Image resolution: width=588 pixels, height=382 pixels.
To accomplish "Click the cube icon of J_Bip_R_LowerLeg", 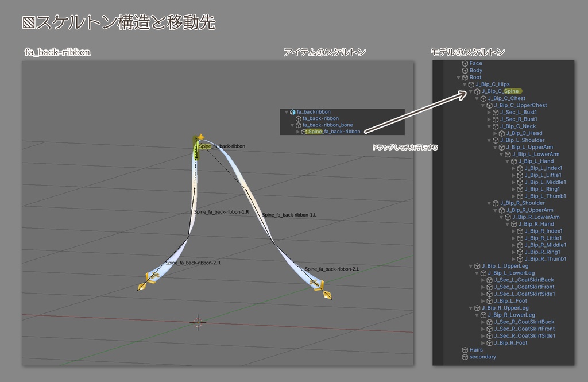I will [483, 315].
